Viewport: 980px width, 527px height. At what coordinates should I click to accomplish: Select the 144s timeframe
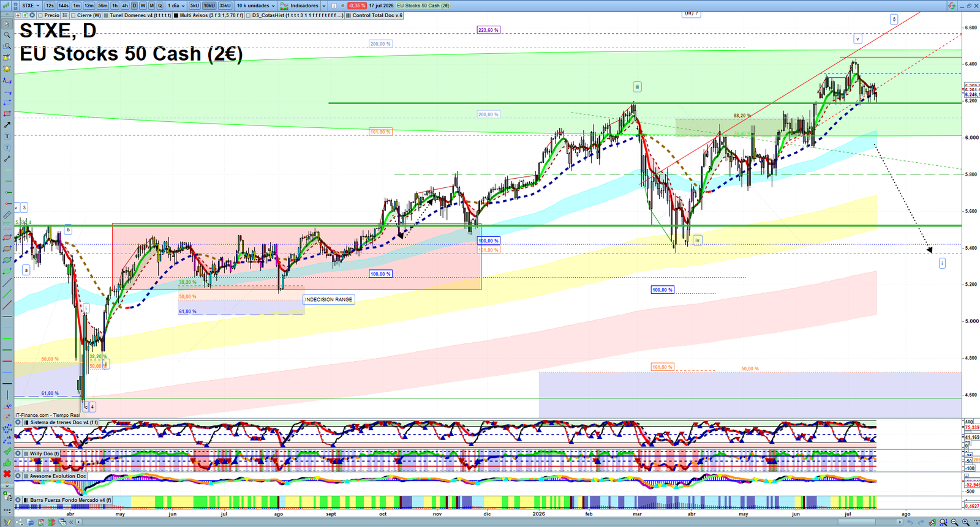click(63, 6)
